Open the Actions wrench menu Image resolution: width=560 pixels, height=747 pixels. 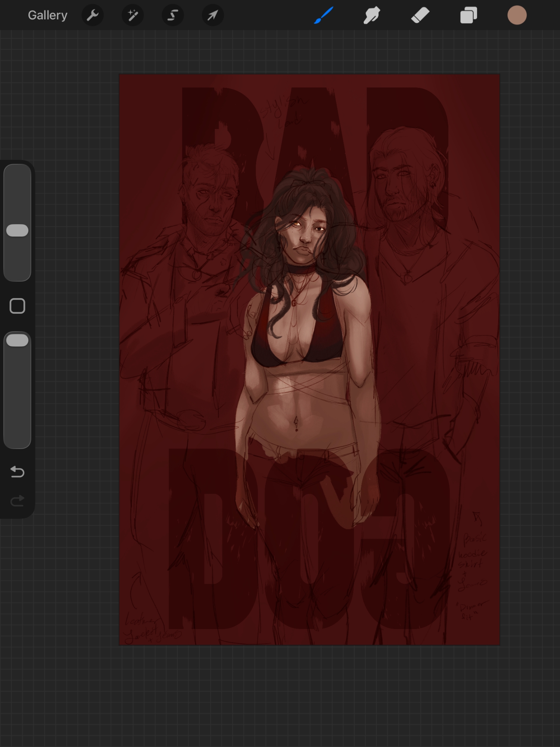click(x=93, y=15)
